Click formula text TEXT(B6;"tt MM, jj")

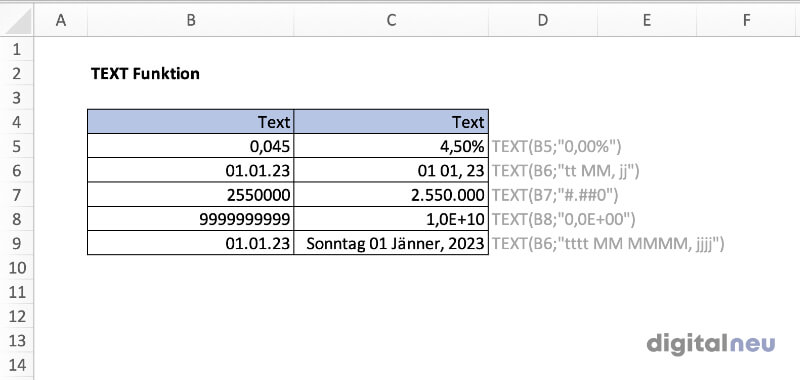tap(565, 171)
